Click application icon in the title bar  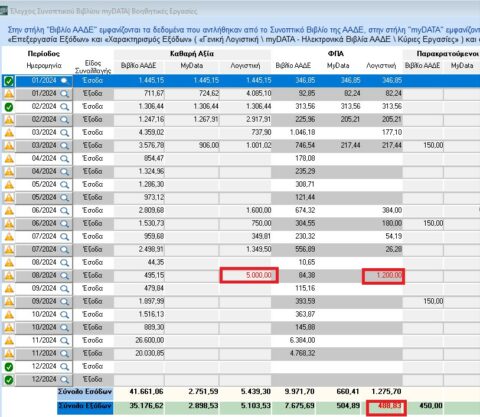pos(4,11)
